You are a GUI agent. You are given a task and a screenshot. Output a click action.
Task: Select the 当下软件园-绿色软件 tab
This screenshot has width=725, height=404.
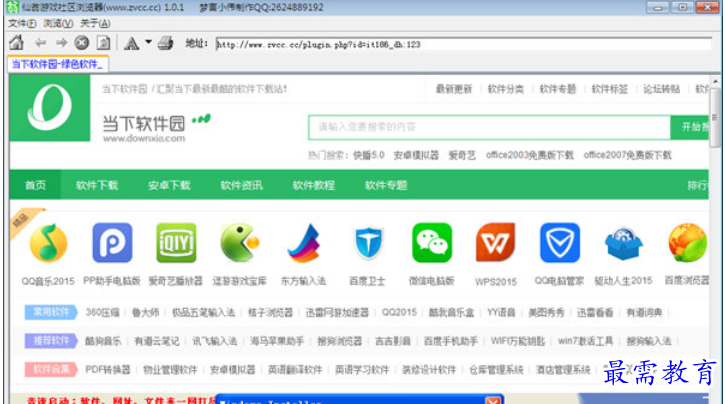tap(57, 64)
